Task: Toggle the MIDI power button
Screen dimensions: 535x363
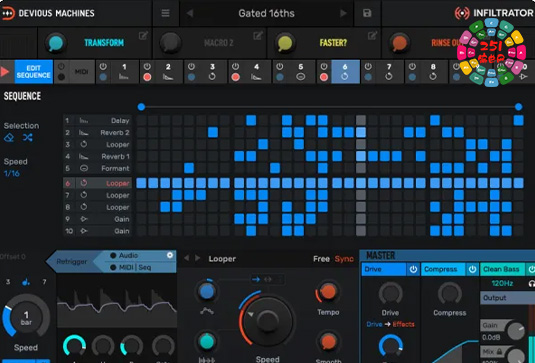Action: [x=61, y=66]
